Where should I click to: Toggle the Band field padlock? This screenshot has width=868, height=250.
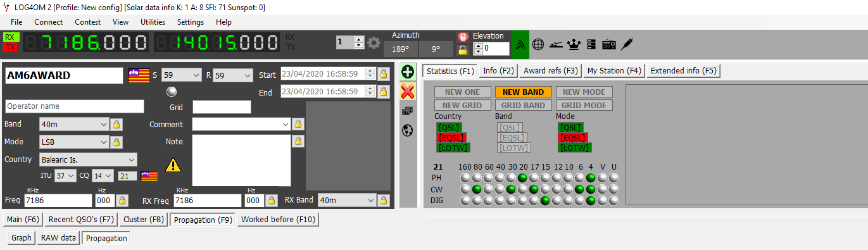(117, 124)
